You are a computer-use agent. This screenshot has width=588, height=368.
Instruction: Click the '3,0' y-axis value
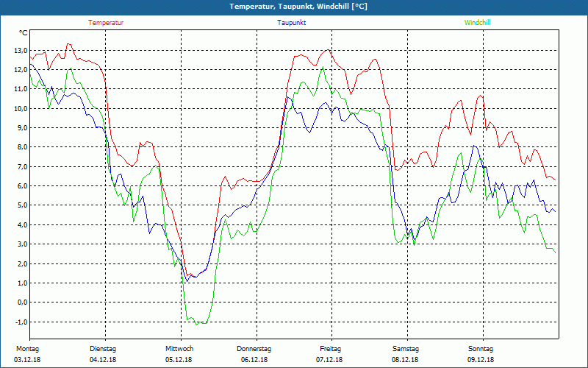click(22, 244)
